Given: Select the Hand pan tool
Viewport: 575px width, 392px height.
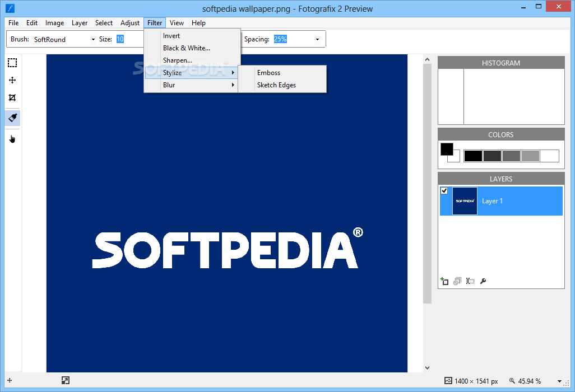Looking at the screenshot, I should point(12,139).
